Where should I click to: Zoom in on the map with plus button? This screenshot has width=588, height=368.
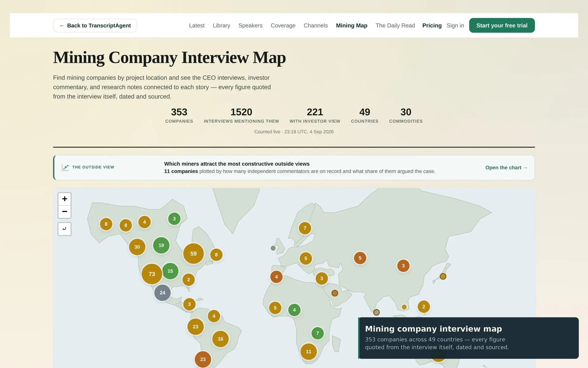pyautogui.click(x=65, y=199)
